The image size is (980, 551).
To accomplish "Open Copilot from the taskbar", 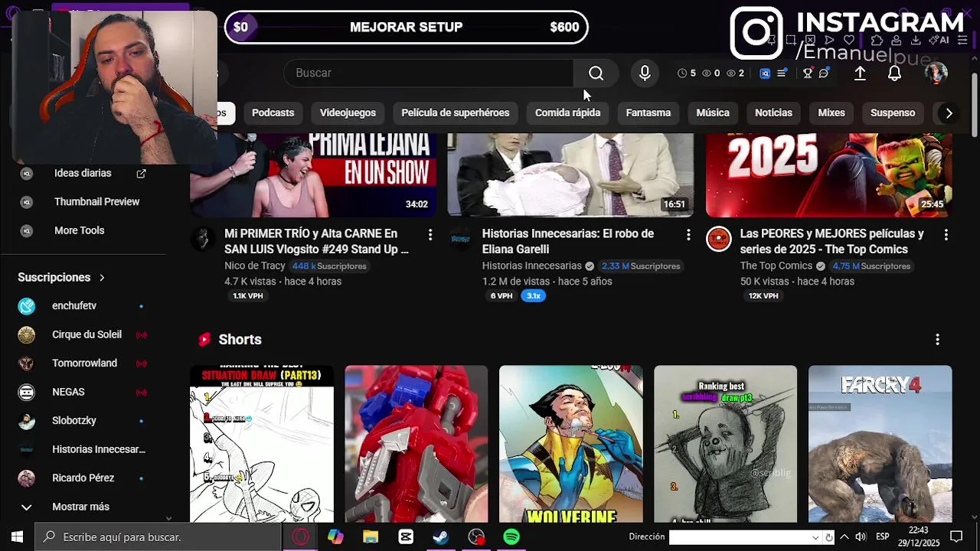I will click(335, 536).
